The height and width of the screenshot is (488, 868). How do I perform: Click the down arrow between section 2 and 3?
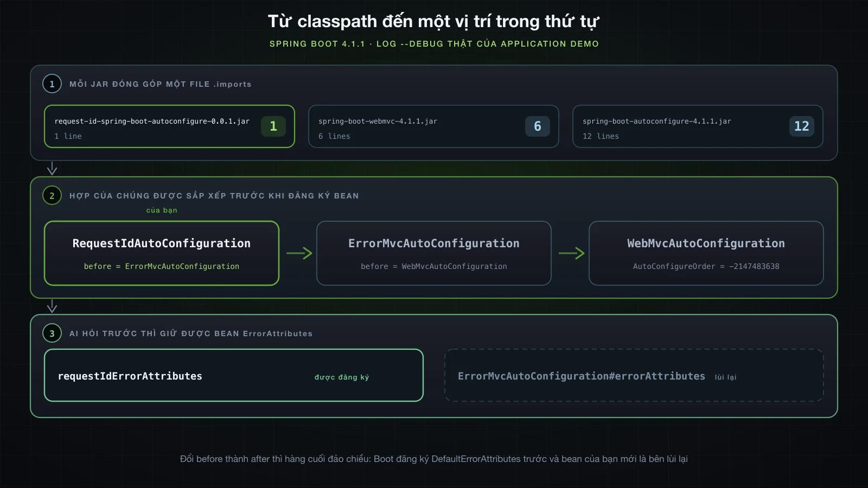click(x=52, y=306)
